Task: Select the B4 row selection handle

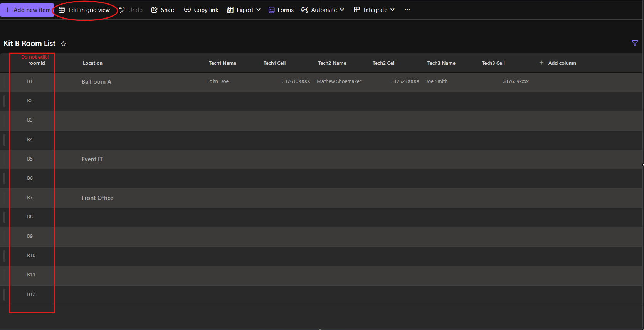Action: click(x=5, y=140)
